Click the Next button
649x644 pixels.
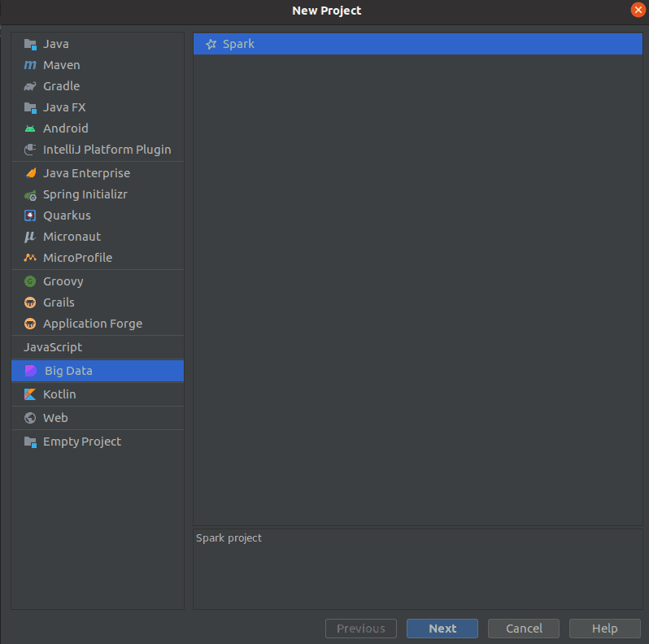coord(442,629)
